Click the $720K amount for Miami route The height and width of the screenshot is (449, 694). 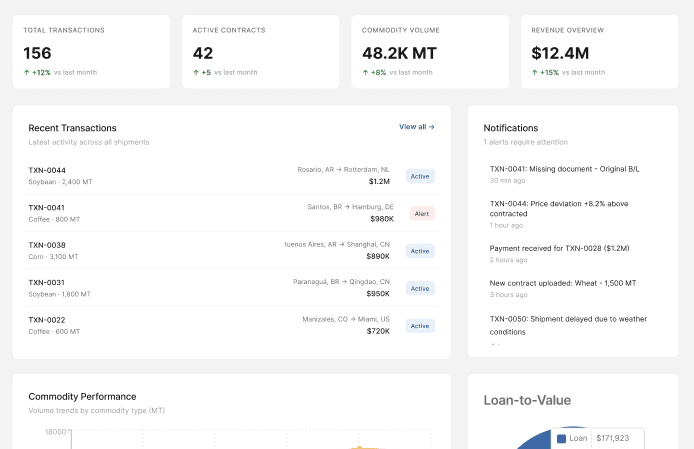[378, 331]
